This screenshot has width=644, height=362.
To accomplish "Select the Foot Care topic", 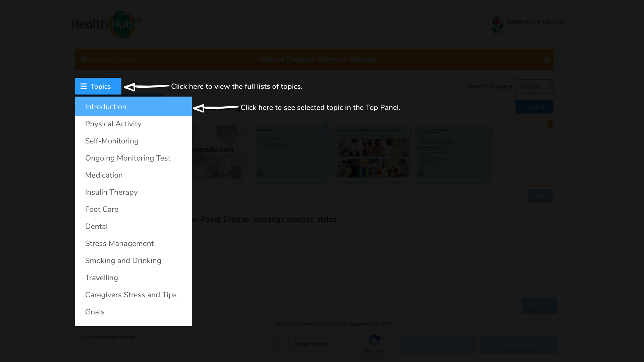I will [102, 209].
